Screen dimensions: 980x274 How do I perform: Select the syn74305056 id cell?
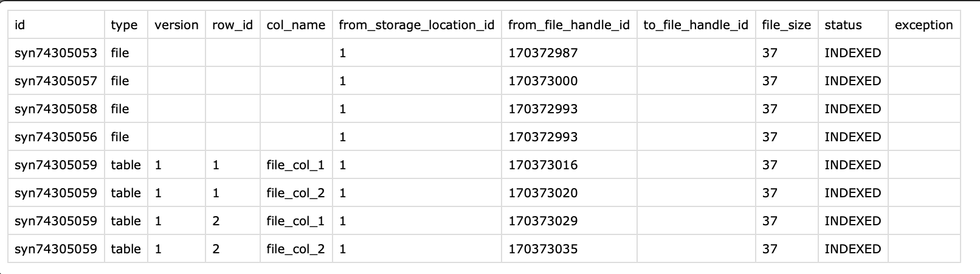[x=56, y=137]
